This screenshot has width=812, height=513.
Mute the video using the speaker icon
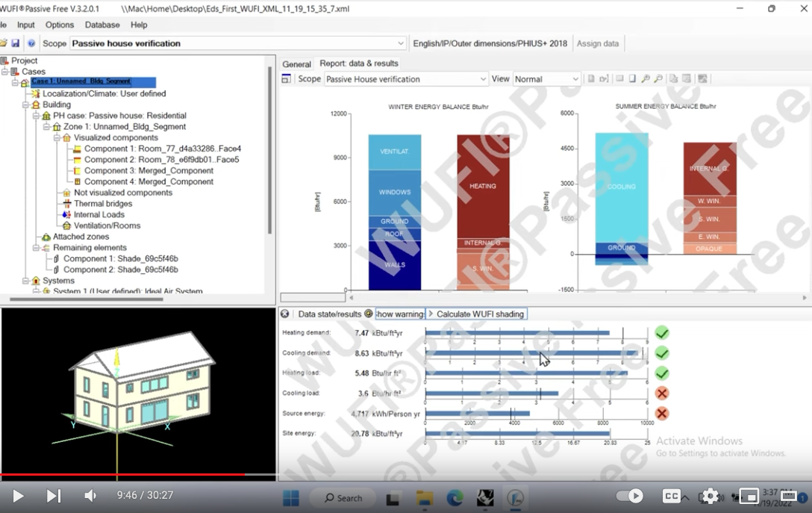pyautogui.click(x=90, y=496)
